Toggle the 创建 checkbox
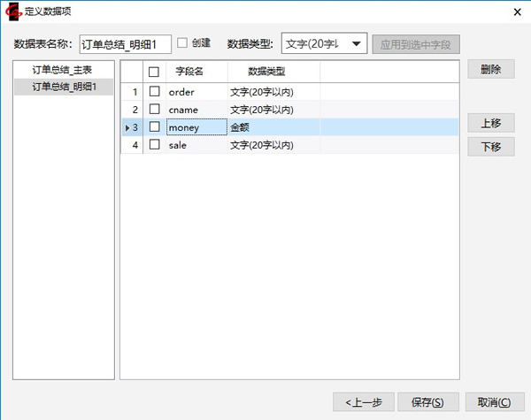531x420 pixels. click(x=183, y=43)
